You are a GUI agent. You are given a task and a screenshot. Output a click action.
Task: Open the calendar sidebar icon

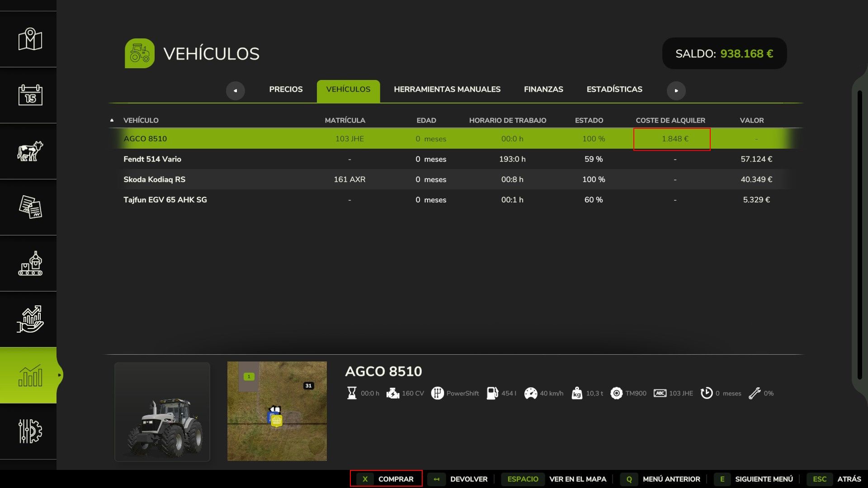[x=30, y=95]
